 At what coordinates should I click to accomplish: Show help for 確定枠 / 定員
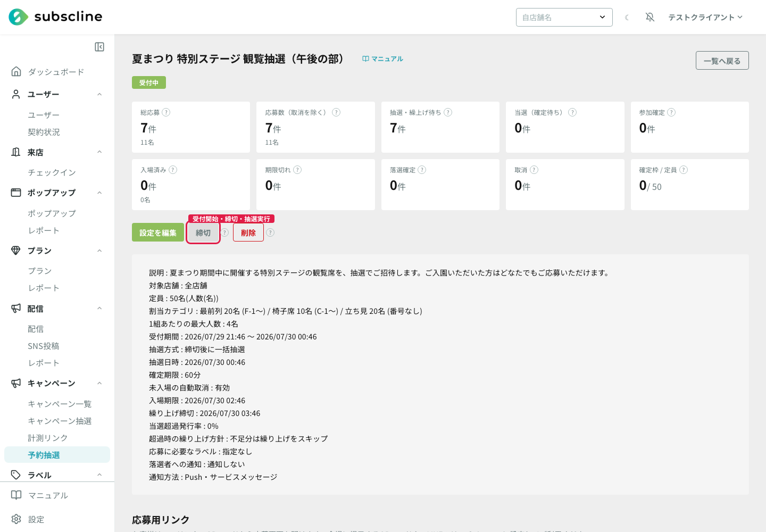pyautogui.click(x=684, y=170)
